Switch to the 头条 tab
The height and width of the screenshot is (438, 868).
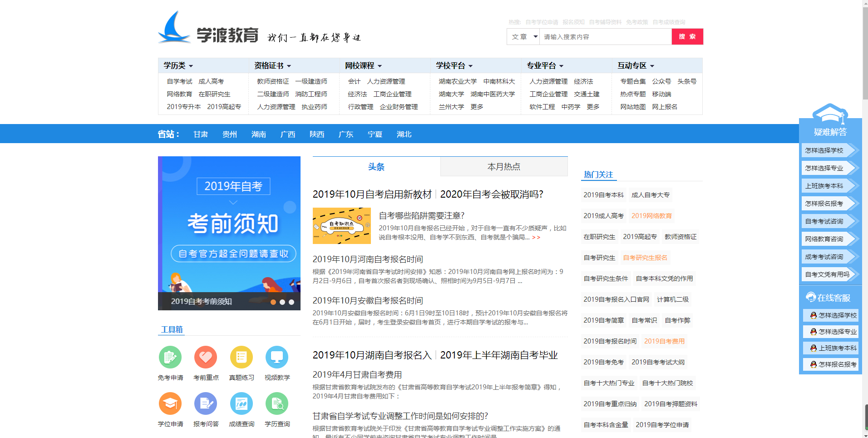click(376, 167)
